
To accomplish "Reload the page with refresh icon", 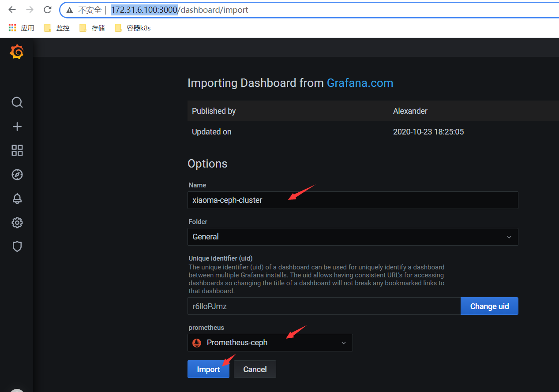I will (47, 10).
